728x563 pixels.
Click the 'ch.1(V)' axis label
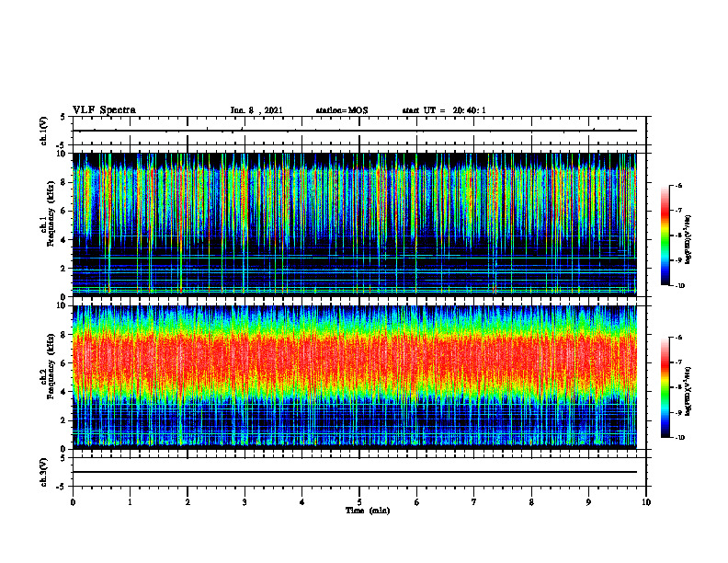pyautogui.click(x=44, y=131)
